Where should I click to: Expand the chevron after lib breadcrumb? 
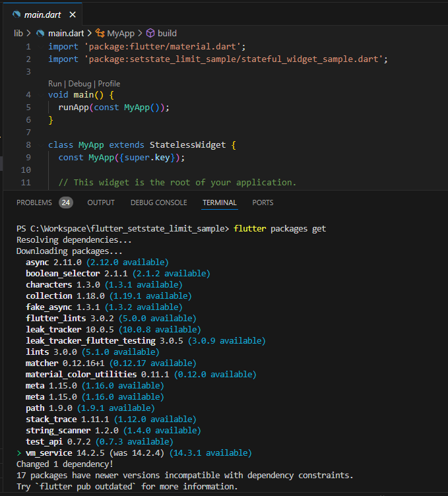(28, 33)
